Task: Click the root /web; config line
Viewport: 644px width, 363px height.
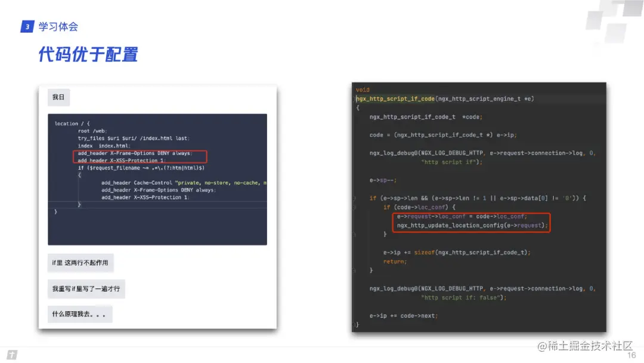Action: click(x=92, y=131)
